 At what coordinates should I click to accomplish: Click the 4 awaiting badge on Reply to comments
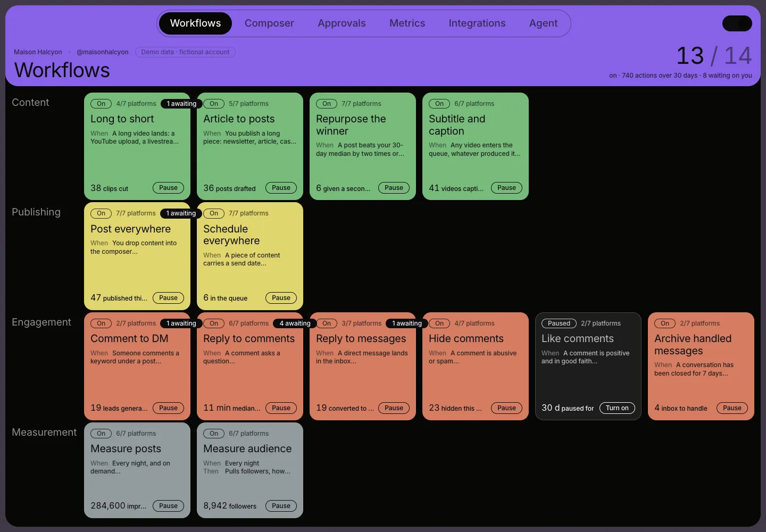[295, 323]
